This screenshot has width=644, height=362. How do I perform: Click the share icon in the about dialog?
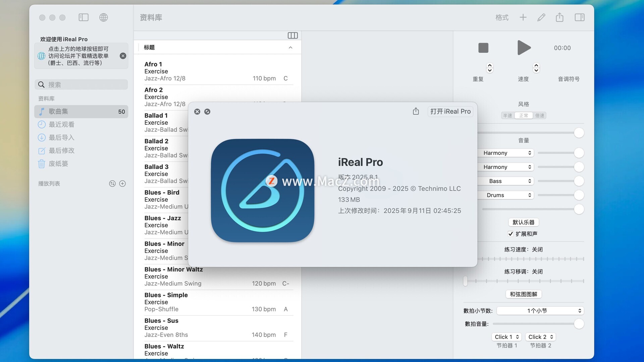[416, 111]
